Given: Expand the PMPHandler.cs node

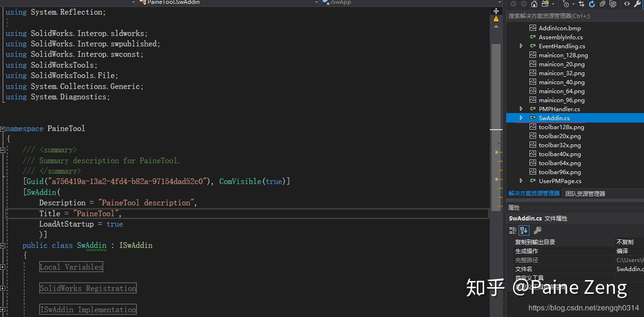Looking at the screenshot, I should [521, 109].
